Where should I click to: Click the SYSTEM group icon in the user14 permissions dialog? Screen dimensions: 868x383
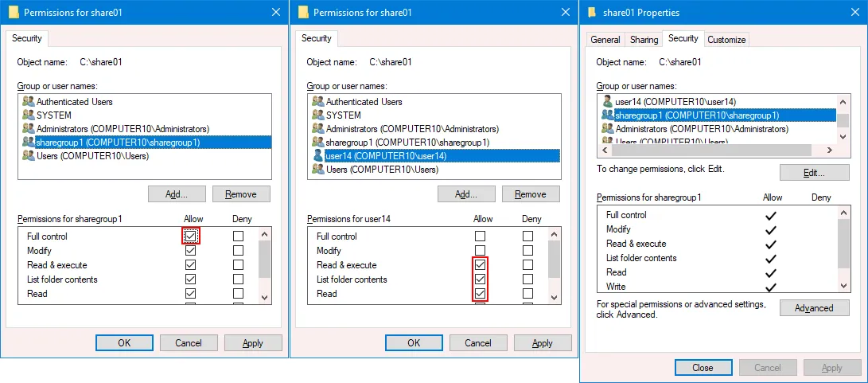(x=318, y=115)
